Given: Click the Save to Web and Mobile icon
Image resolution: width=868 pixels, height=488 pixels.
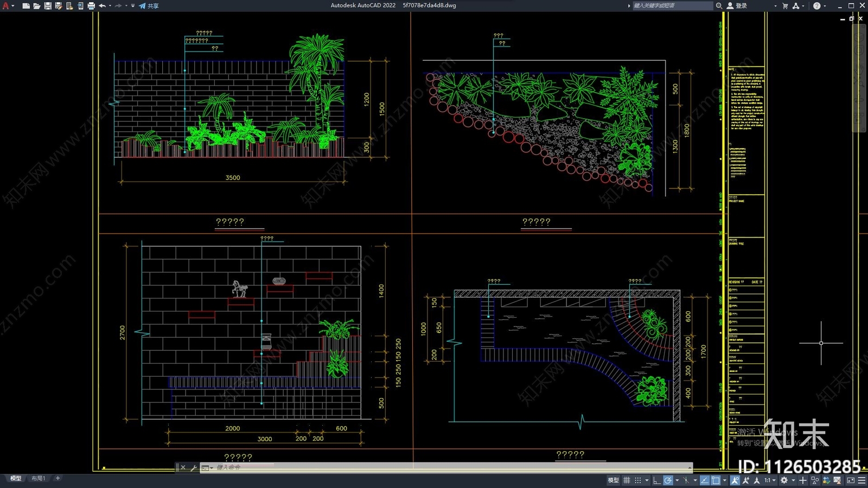Looking at the screenshot, I should click(80, 6).
